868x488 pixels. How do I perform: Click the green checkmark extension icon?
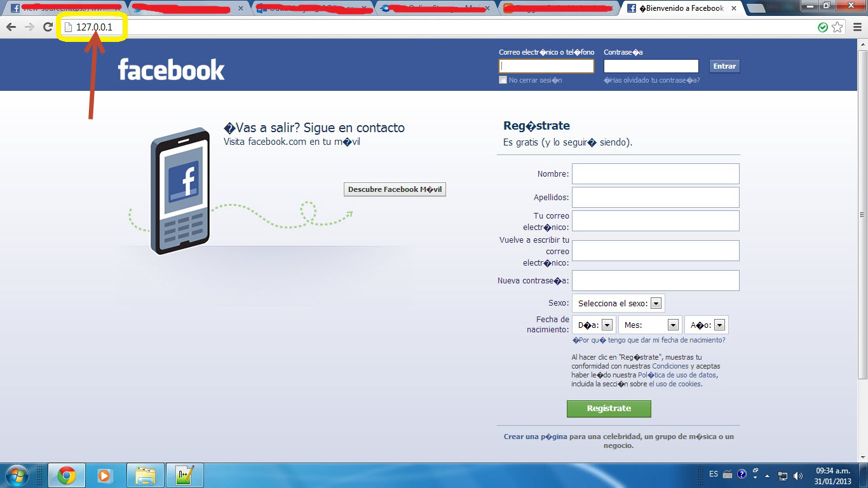tap(823, 27)
